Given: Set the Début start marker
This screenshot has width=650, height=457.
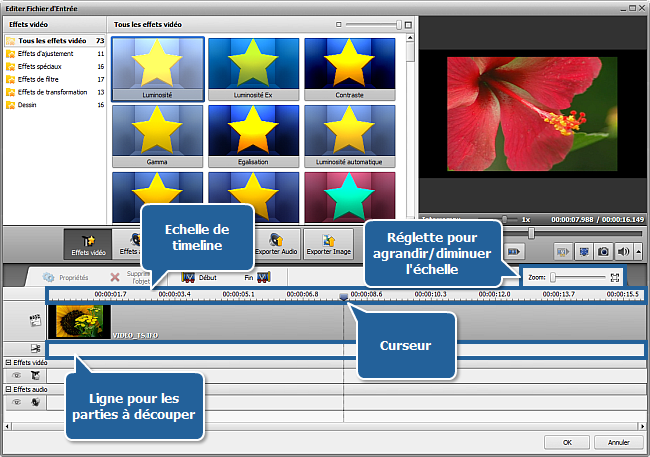Looking at the screenshot, I should (199, 277).
